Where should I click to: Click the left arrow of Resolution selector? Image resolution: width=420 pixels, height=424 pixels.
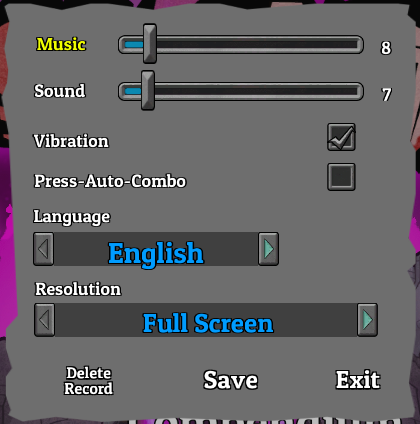44,320
